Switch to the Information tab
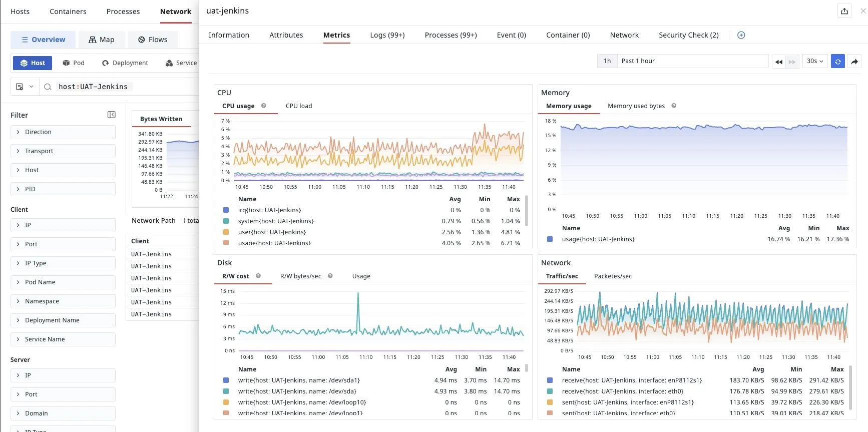Viewport: 868px width, 432px height. [229, 35]
